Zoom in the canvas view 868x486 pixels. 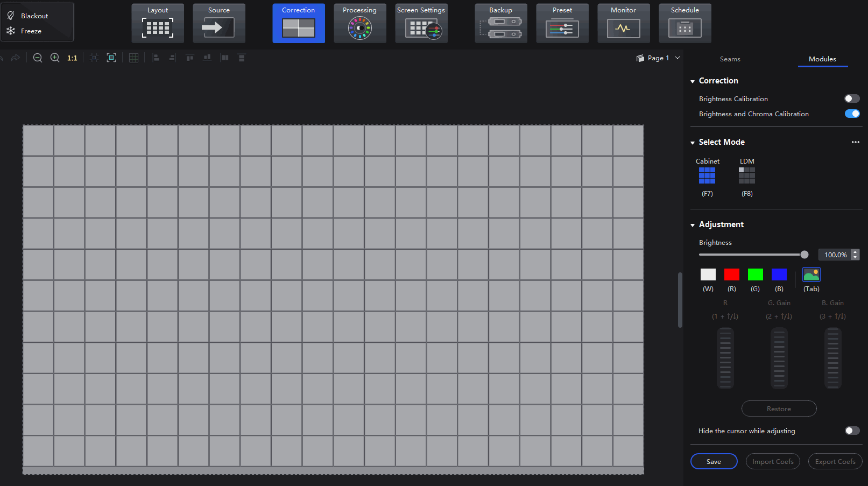pos(55,58)
